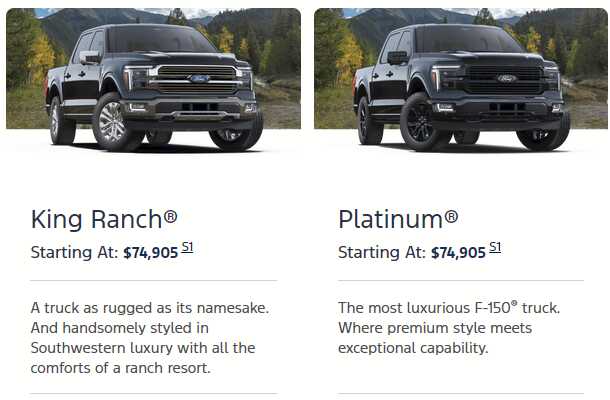Select the Platinum heading
The width and height of the screenshot is (610, 400).
click(x=398, y=219)
